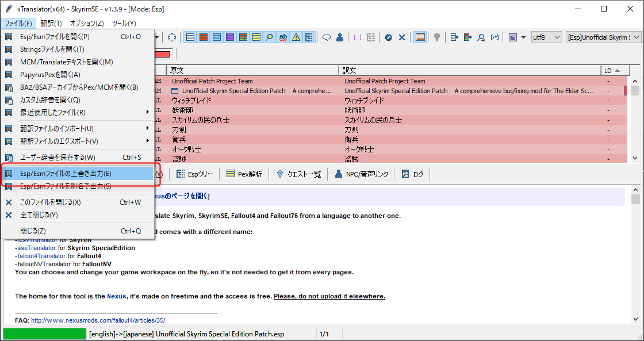Click the magnifier with person search icon
Viewport: 644px width, 341px height.
(x=481, y=37)
